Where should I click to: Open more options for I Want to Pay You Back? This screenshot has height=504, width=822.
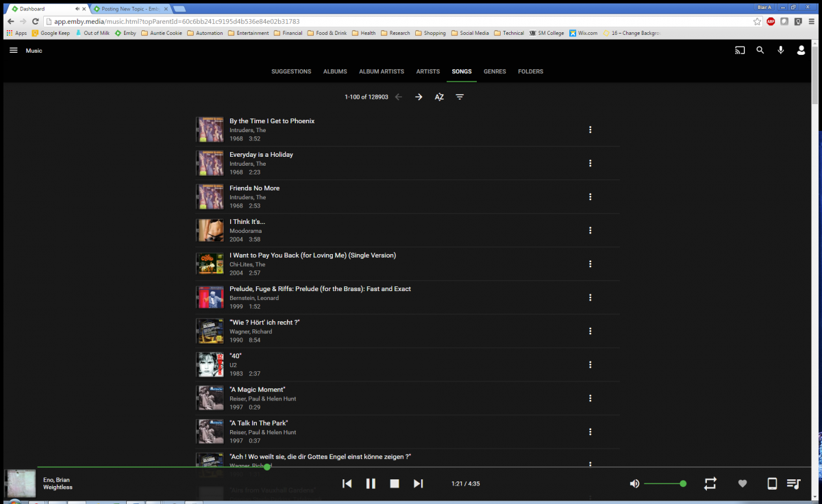[590, 264]
